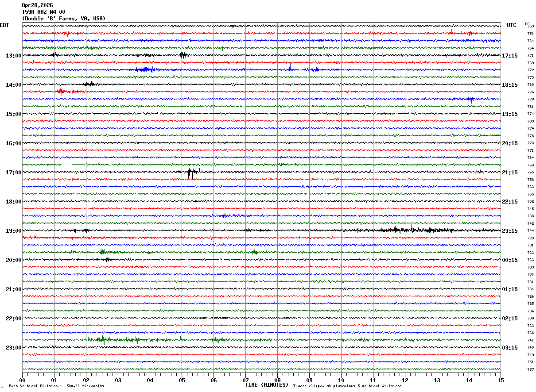The height and width of the screenshot is (392, 536).
Task: Click the UTC timezone label
Action: 512,25
